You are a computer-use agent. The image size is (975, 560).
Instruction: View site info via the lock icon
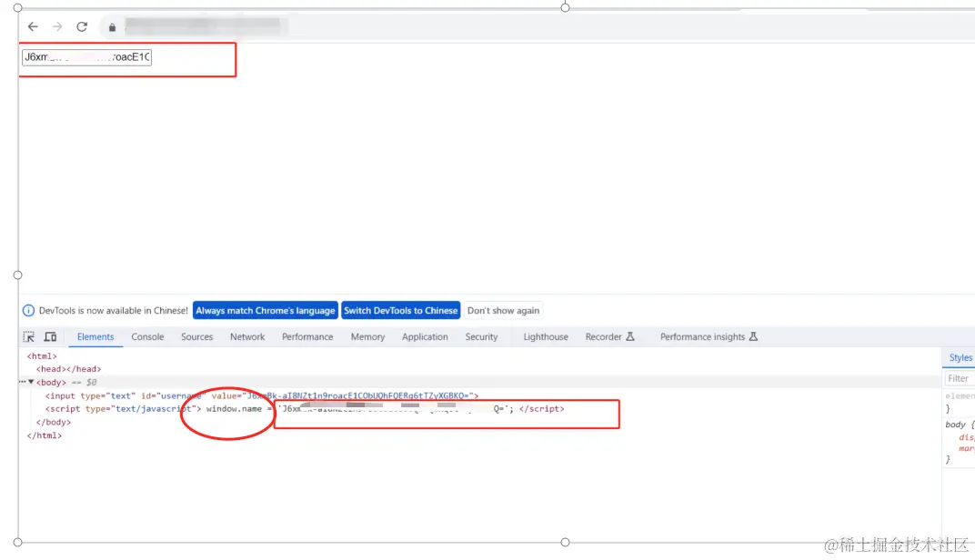coord(112,27)
